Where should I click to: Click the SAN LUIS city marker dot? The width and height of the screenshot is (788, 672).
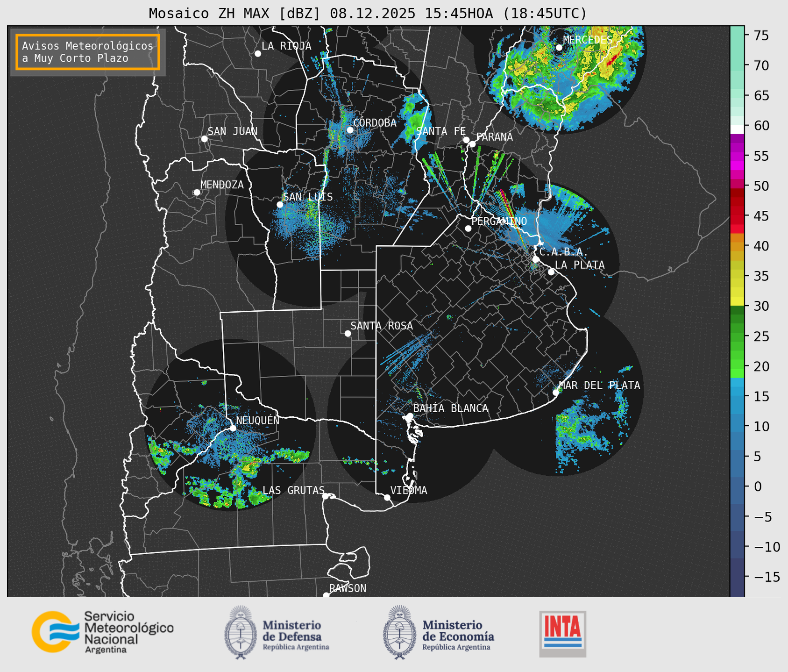point(280,205)
